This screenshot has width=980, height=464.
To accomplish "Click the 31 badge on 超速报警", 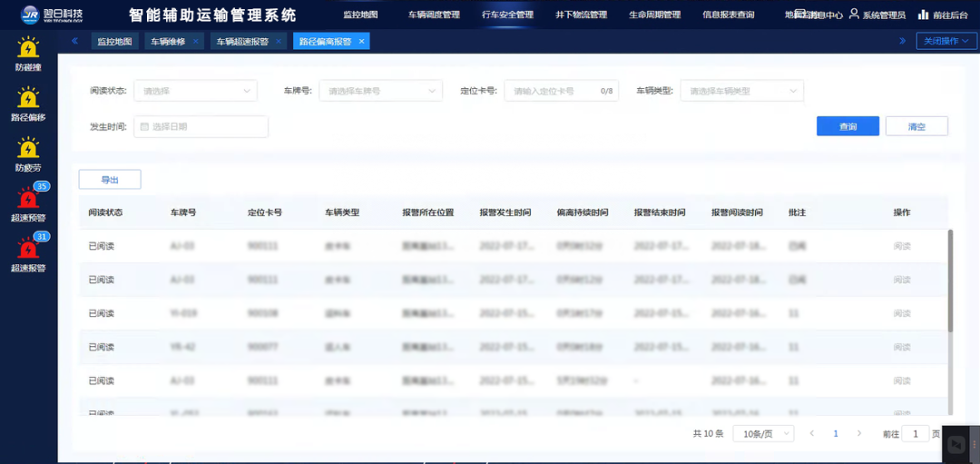I will [42, 236].
